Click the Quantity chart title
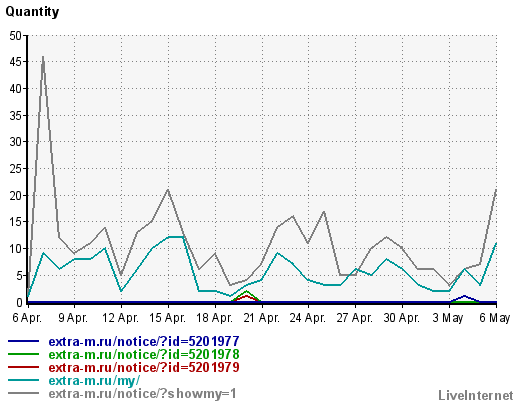 [x=32, y=12]
